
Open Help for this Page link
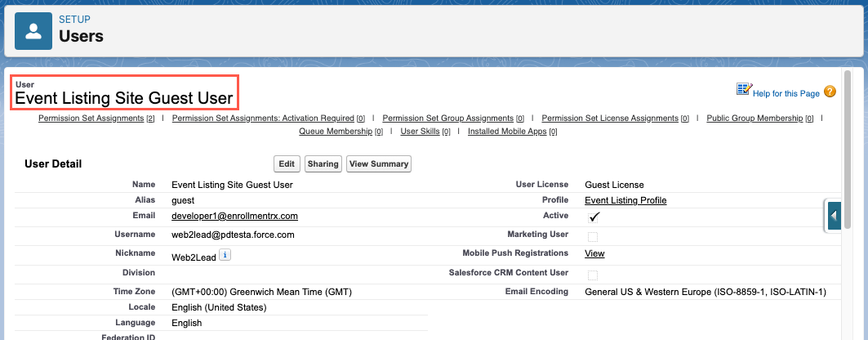tap(786, 93)
